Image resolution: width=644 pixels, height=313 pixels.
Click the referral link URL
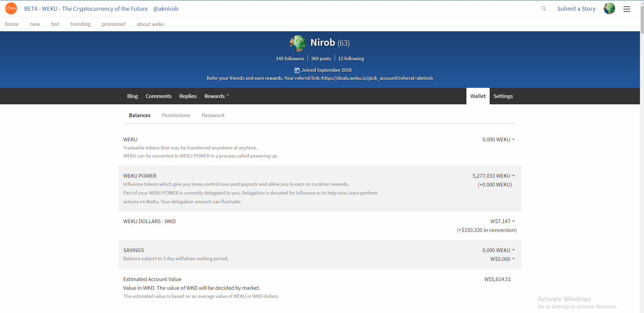tap(377, 78)
